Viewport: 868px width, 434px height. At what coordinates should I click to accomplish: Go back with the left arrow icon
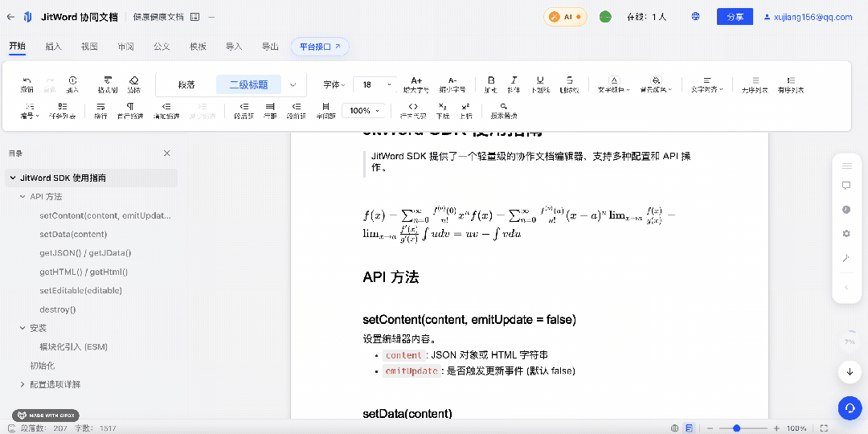10,17
